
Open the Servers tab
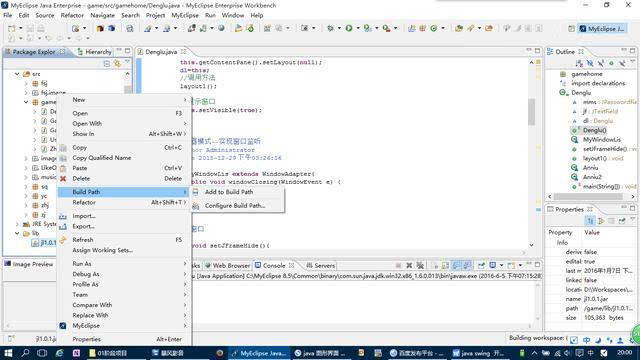320,265
